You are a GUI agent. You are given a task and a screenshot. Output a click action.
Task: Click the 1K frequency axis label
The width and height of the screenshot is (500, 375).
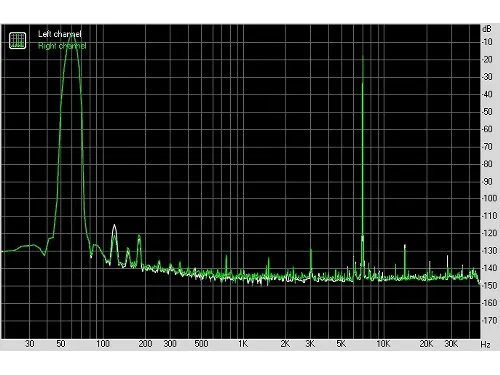[x=243, y=344]
